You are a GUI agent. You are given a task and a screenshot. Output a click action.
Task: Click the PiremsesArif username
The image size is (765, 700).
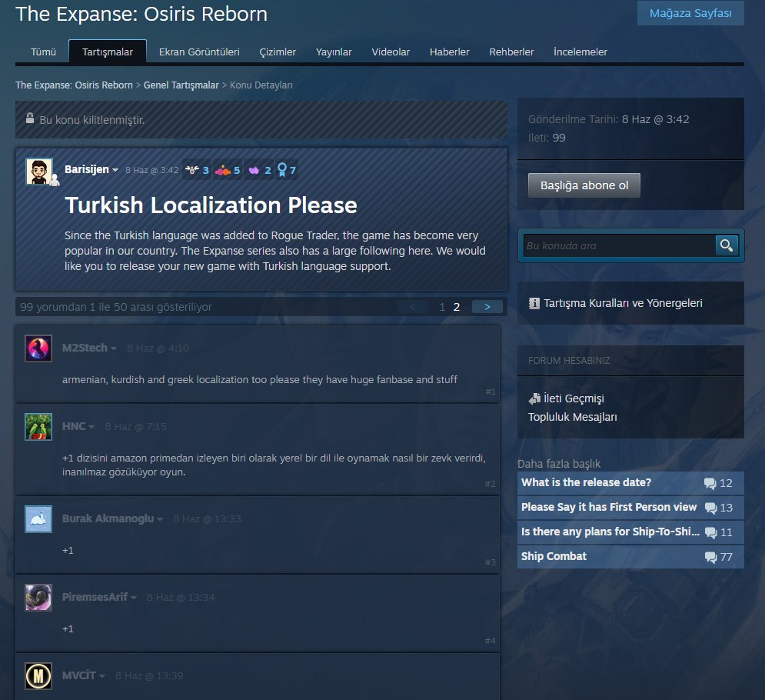tap(95, 598)
